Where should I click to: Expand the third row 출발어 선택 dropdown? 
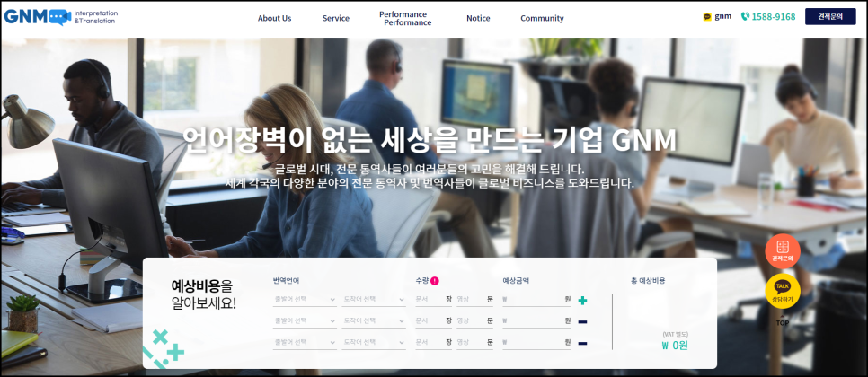(305, 342)
